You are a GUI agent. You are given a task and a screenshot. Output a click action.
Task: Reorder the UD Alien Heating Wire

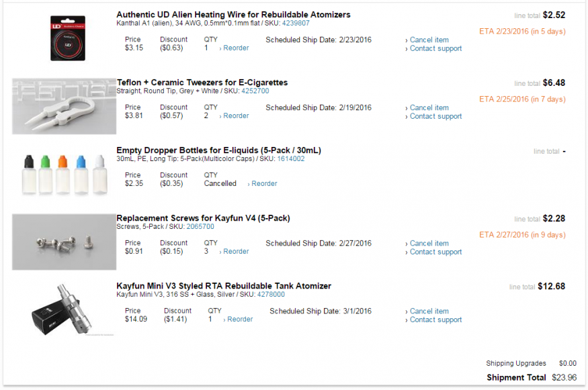click(x=236, y=48)
